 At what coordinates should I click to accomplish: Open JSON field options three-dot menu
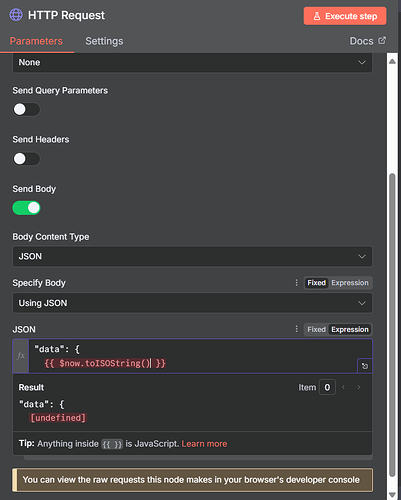(x=296, y=329)
